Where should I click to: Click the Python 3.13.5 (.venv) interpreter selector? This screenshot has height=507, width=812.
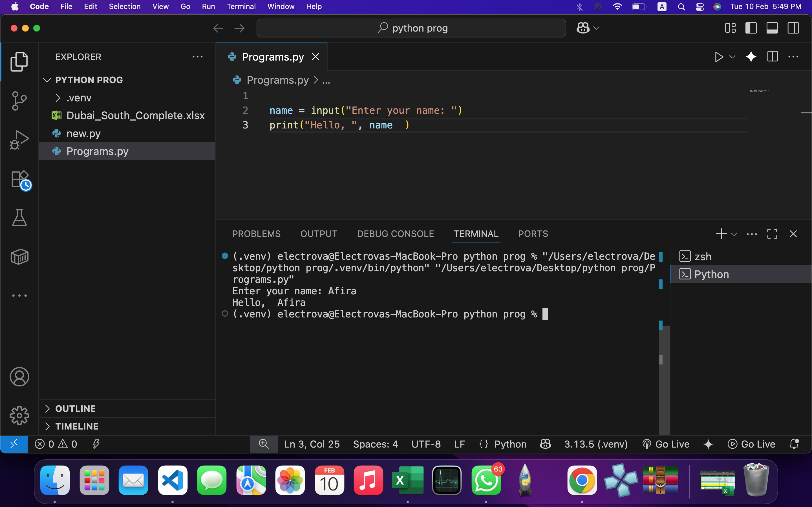coord(595,444)
